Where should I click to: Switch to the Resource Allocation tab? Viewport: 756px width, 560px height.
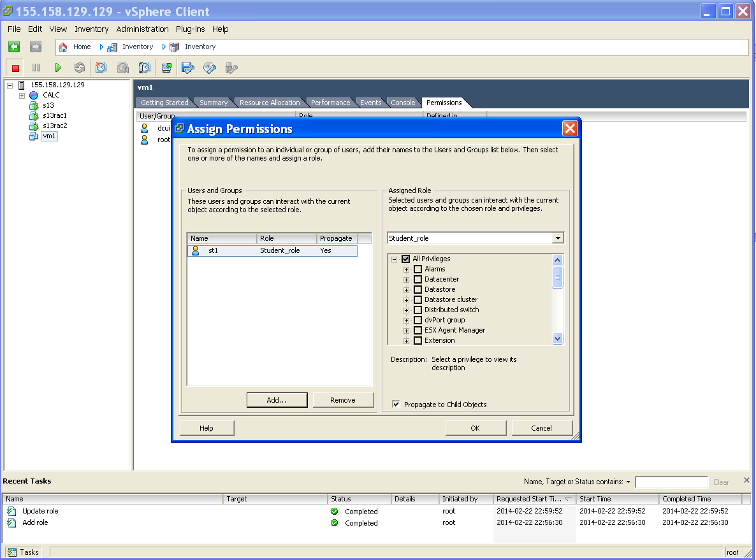[270, 103]
